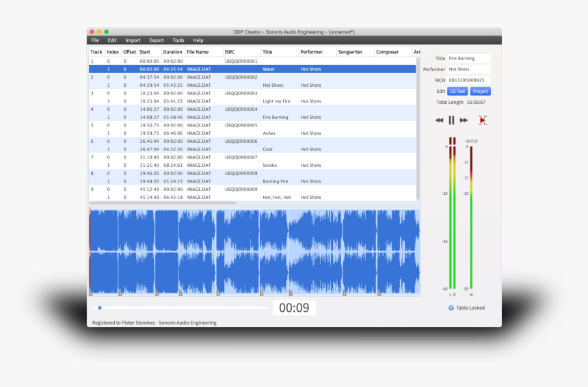This screenshot has height=387, width=588.
Task: Click the 00:09 elapsed time display
Action: (294, 308)
